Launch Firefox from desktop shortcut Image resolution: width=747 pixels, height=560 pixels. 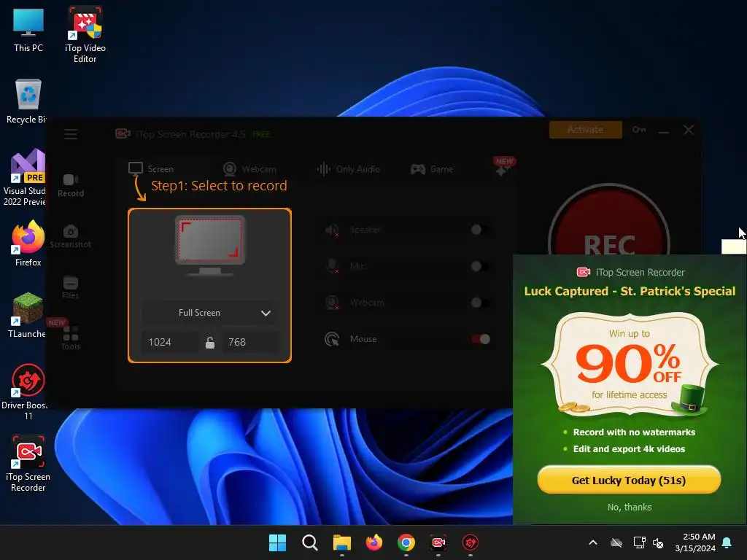coord(28,244)
